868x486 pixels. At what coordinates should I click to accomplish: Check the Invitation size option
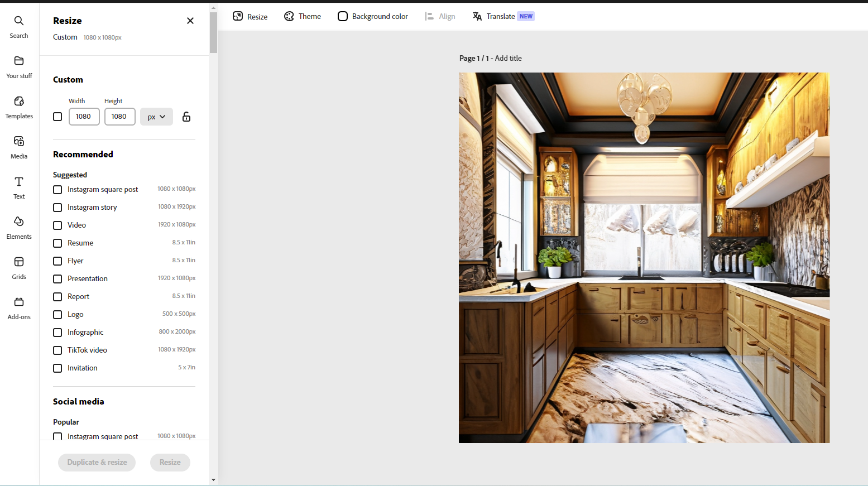tap(57, 368)
